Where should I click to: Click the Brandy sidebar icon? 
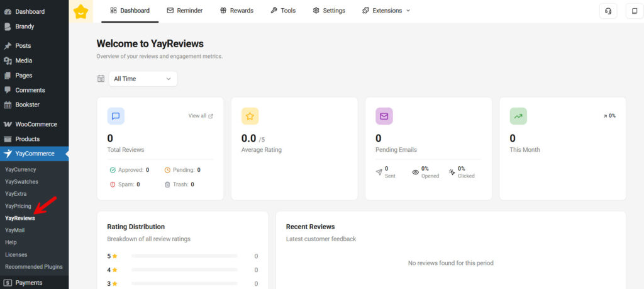tap(8, 26)
